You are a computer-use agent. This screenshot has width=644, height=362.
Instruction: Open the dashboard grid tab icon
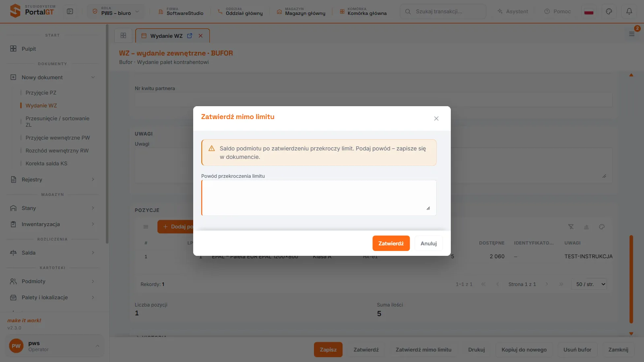[123, 35]
